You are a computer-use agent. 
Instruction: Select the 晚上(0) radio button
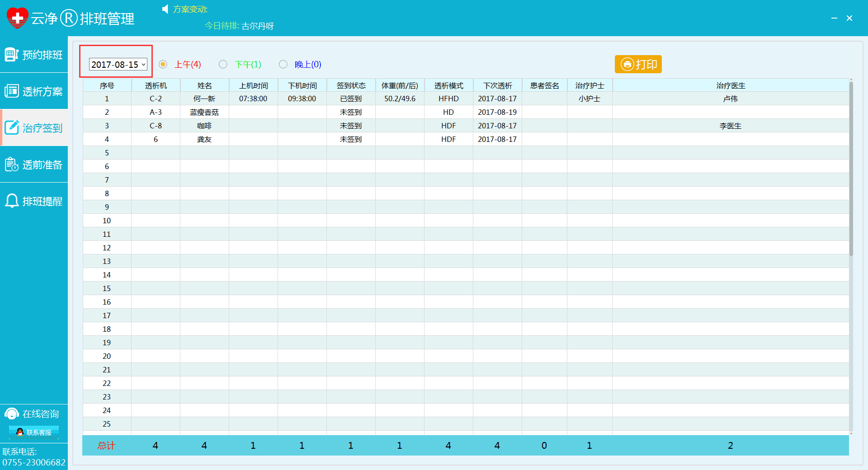[283, 64]
